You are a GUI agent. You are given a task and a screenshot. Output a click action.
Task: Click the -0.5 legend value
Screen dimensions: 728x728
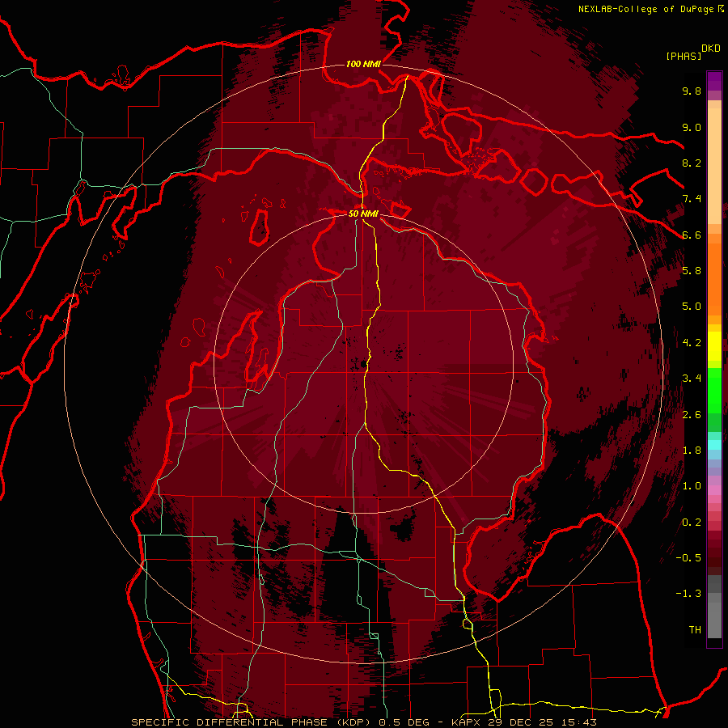click(x=688, y=558)
